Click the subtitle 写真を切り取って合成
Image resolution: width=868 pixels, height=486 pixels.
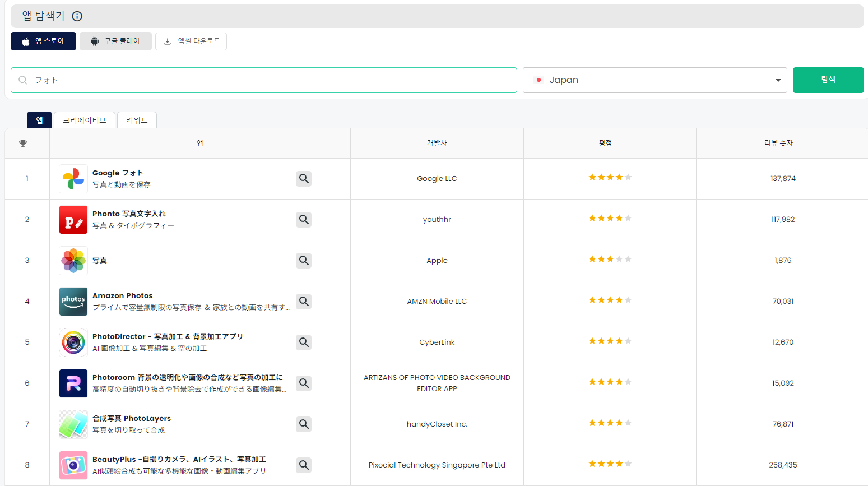pos(129,430)
